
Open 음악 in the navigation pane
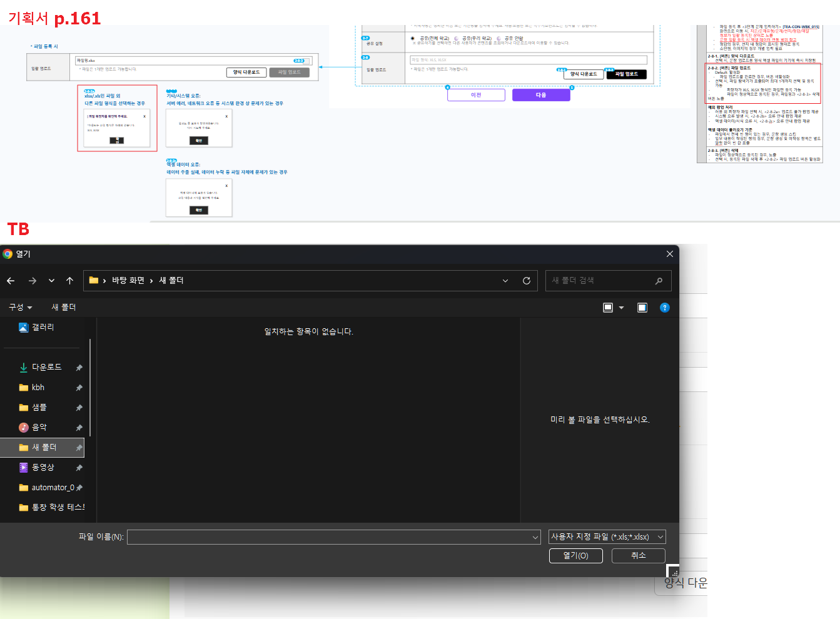point(39,428)
